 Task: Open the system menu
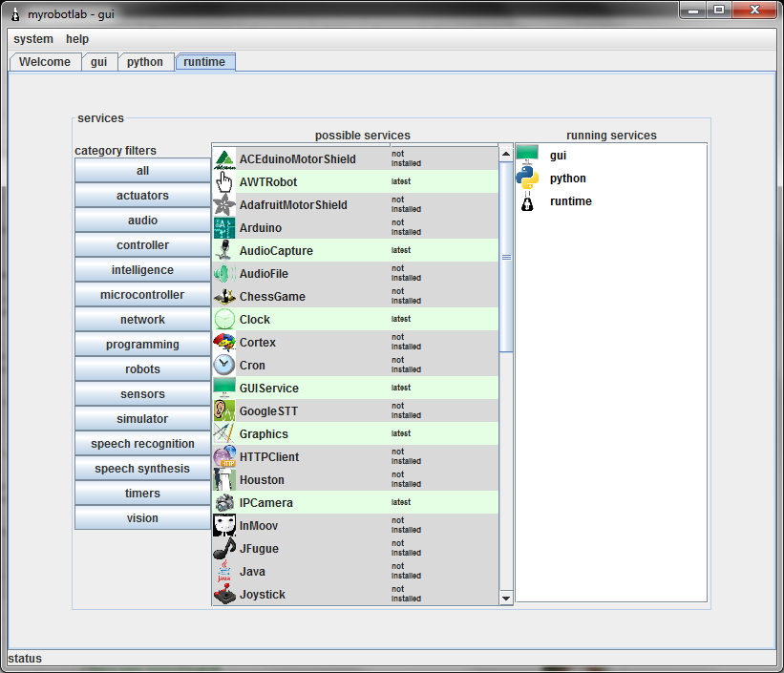33,39
